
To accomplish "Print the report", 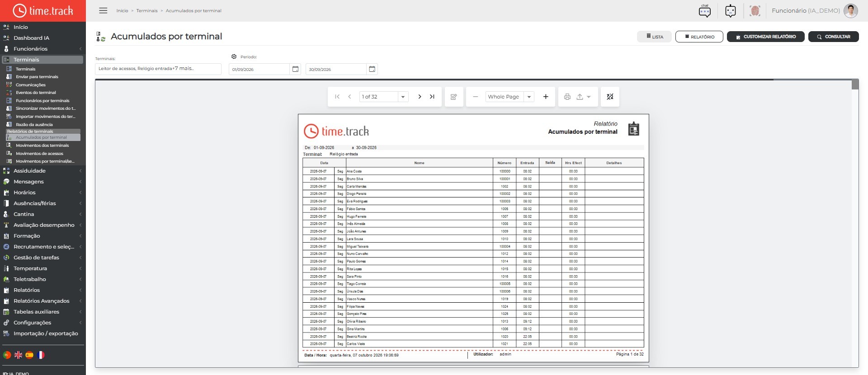I will 567,97.
